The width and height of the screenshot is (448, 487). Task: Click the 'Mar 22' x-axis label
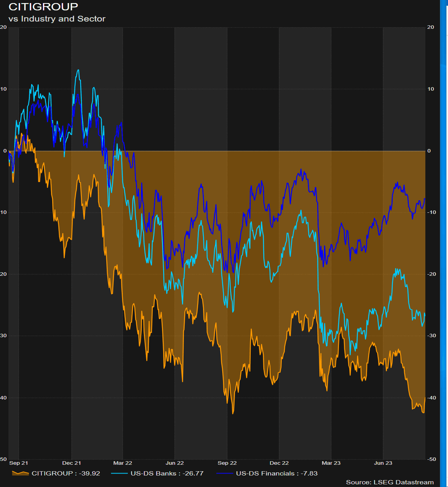[x=123, y=463]
